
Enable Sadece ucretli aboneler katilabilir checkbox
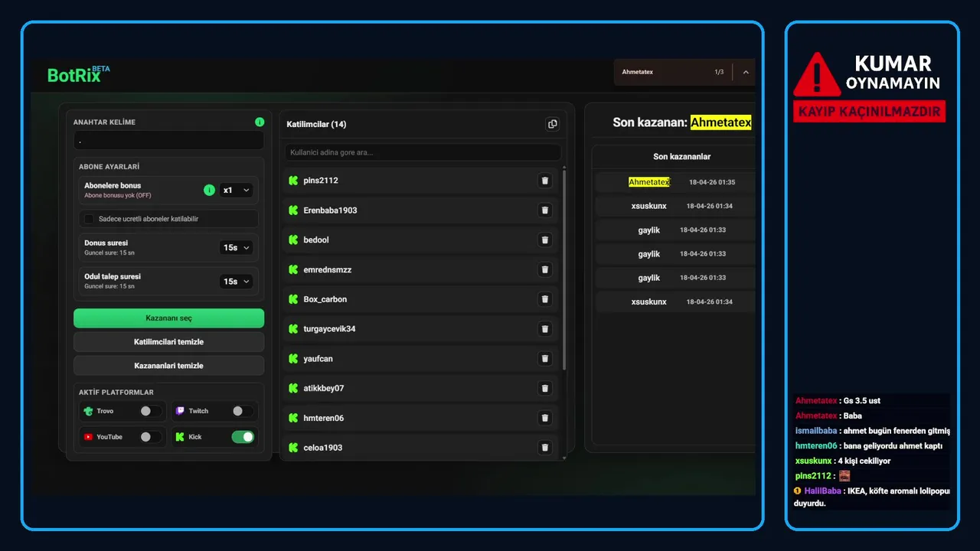[89, 219]
